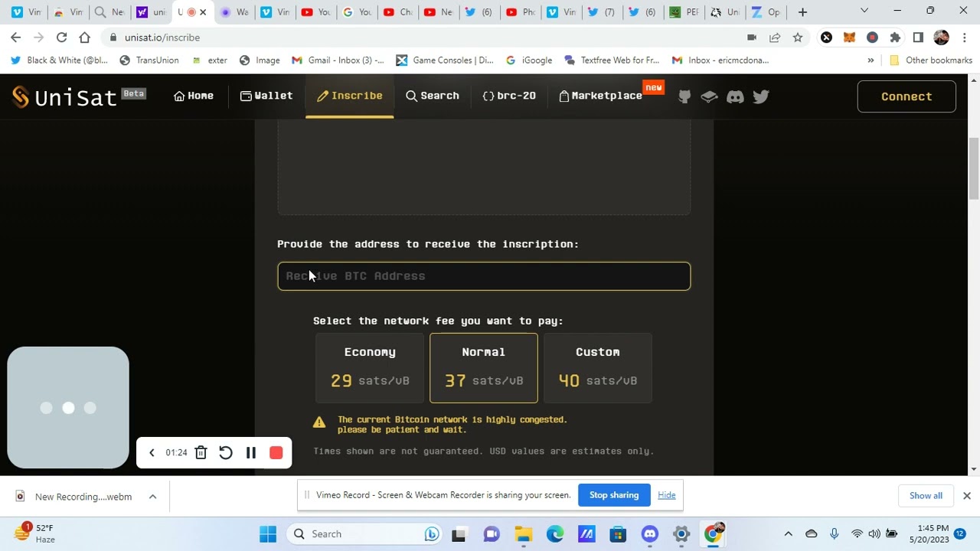Screen dimensions: 980x551
Task: Restart recording with the reload icon
Action: coord(225,453)
